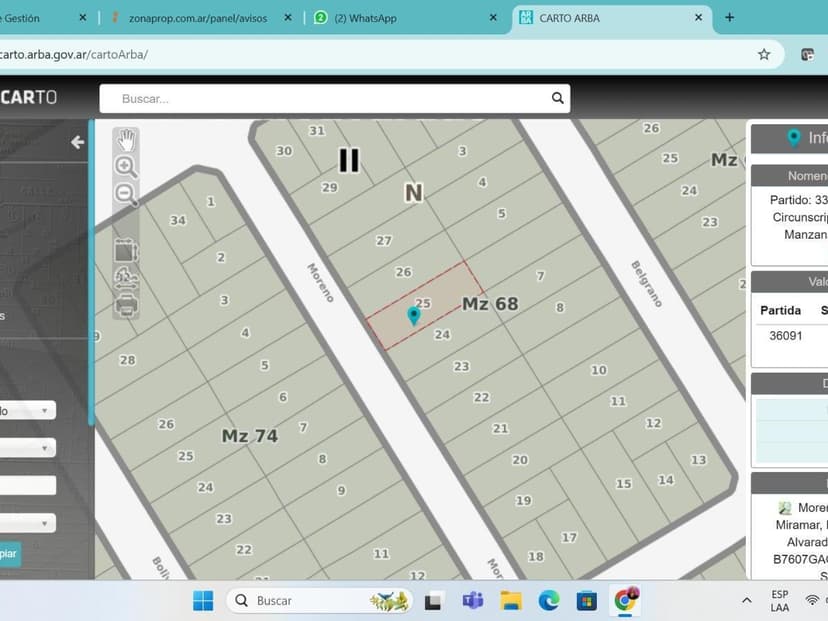Screen dimensions: 828x621
Task: Open the bottom dropdown in the left panel
Action: [x=28, y=522]
